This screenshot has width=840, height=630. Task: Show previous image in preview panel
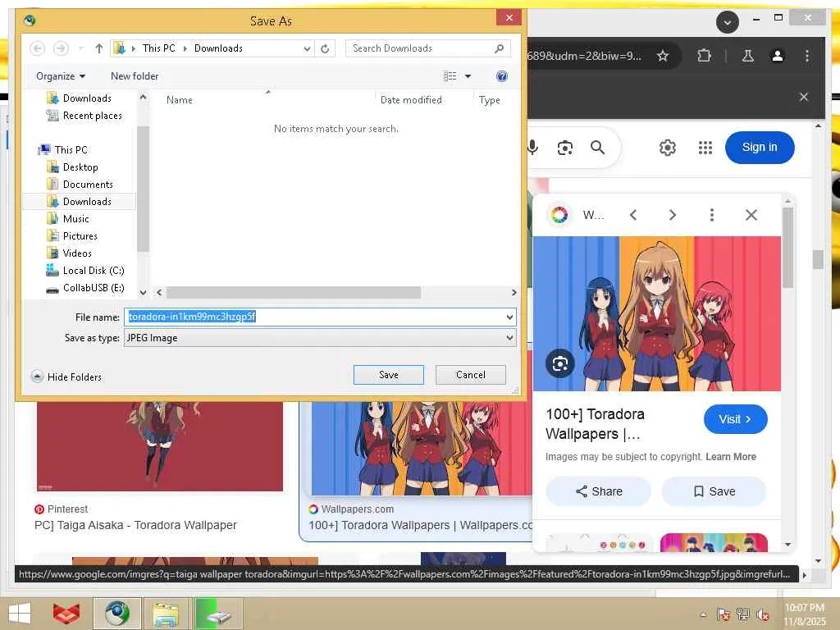[633, 215]
